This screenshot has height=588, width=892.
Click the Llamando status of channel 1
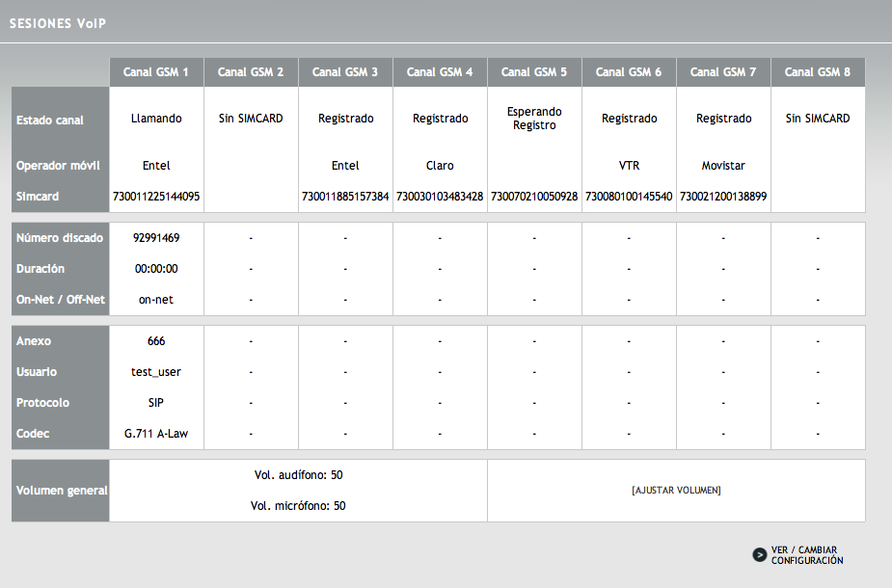156,119
